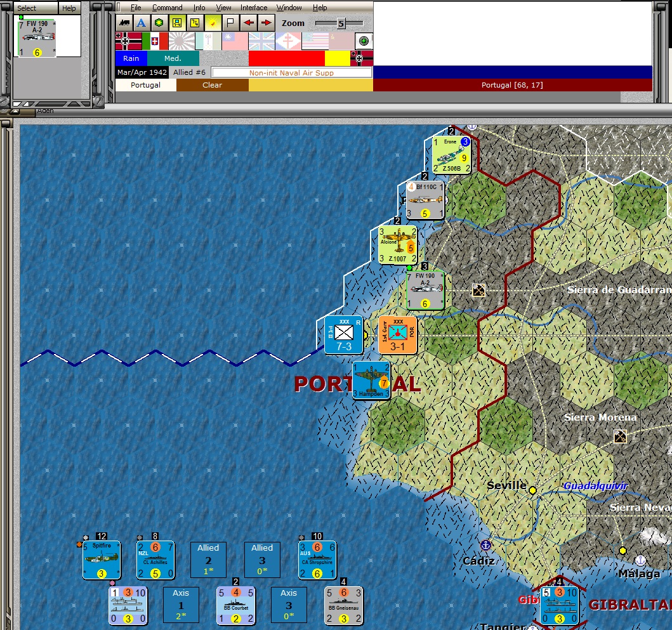672x630 pixels.
Task: Click the Axis 1 sea box section
Action: coord(181,605)
